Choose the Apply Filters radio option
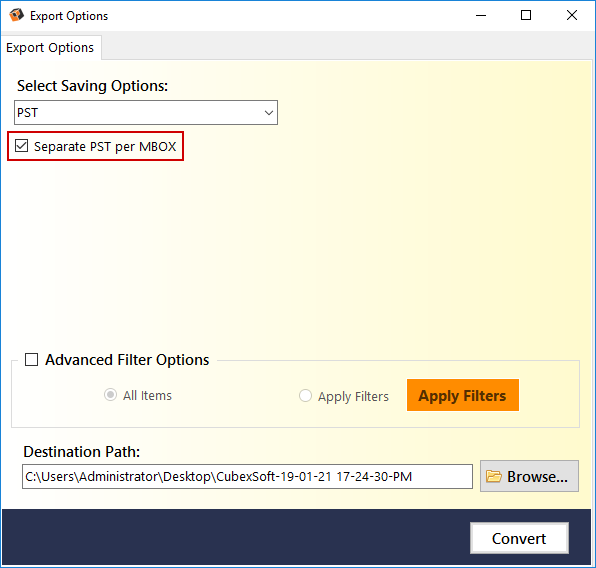 tap(305, 396)
